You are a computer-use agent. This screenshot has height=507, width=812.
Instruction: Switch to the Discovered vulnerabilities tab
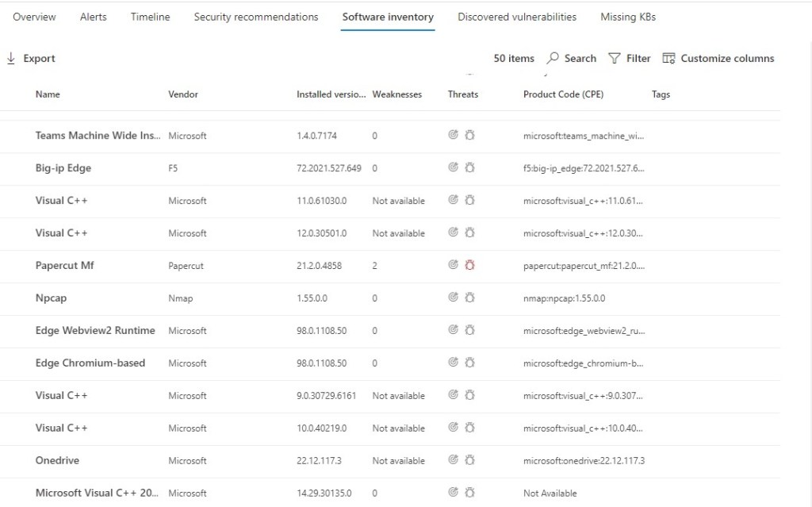pos(517,17)
